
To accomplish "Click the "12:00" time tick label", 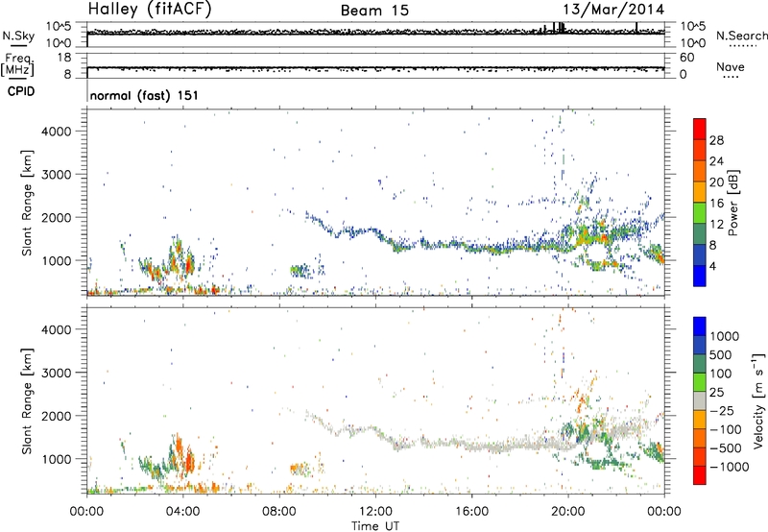I will coord(375,512).
